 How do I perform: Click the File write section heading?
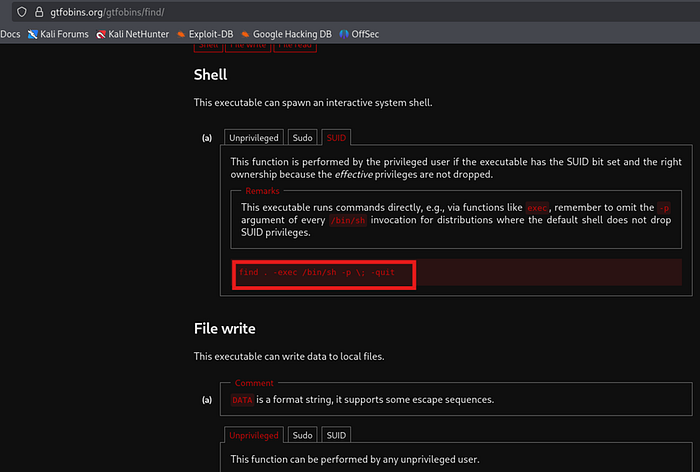[x=225, y=329]
